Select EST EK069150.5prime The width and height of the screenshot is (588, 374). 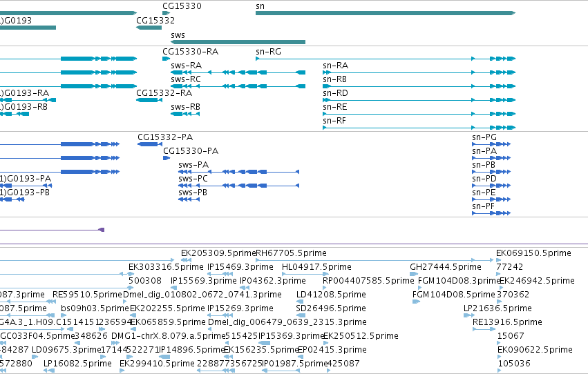tap(498, 260)
